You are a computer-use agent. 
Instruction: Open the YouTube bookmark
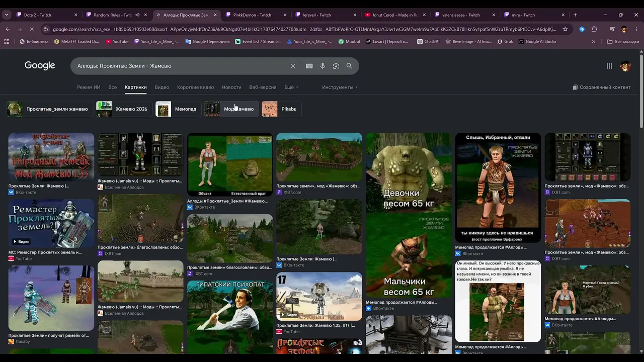coord(117,41)
